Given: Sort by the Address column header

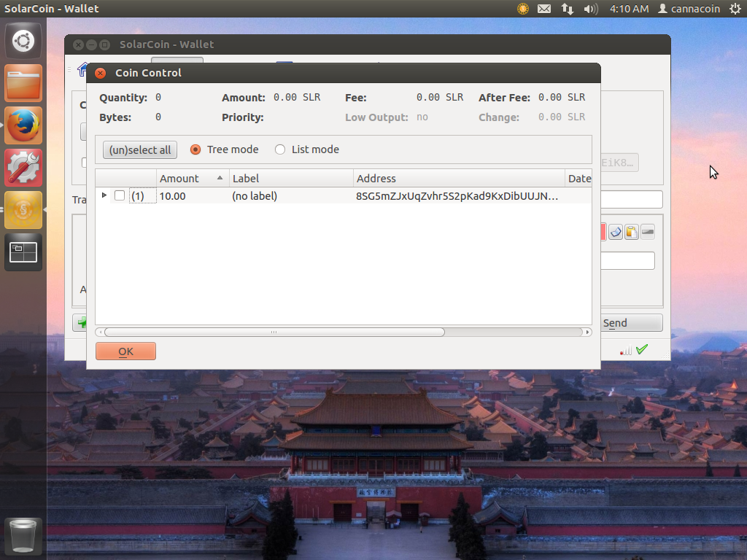Looking at the screenshot, I should point(459,178).
